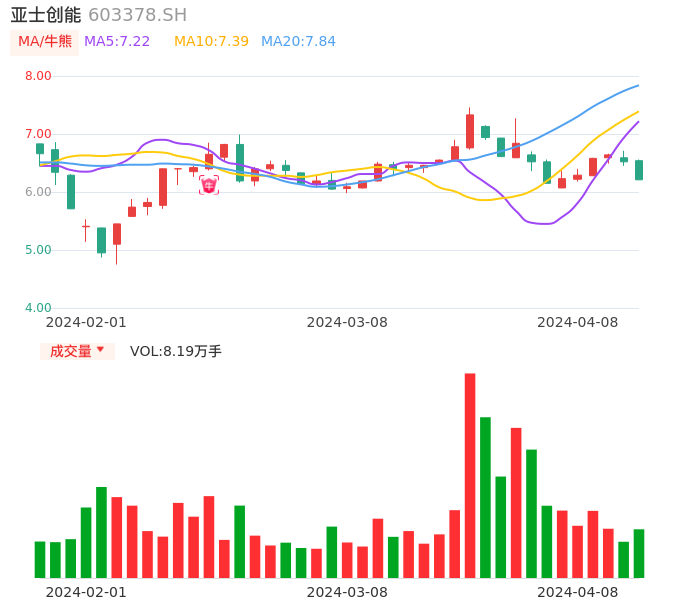Viewport: 686px width, 606px height.
Task: Click the 2024-04-08 date under the volume chart
Action: 578,591
